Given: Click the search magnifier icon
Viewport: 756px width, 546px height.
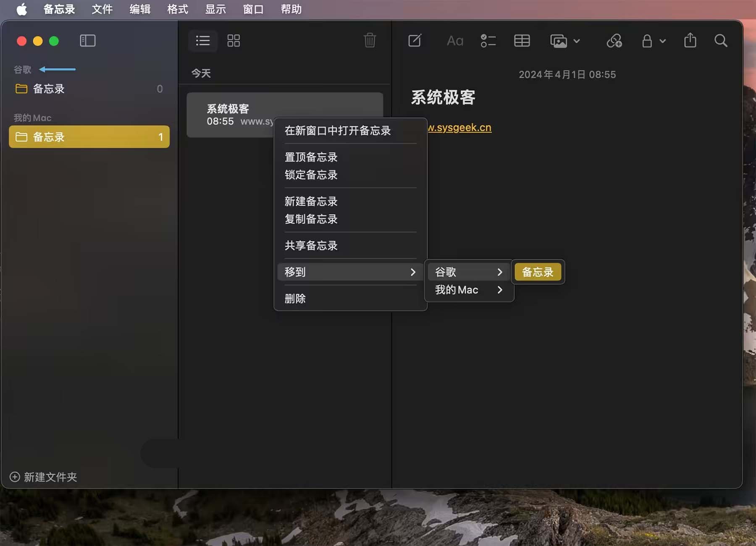Looking at the screenshot, I should point(721,41).
